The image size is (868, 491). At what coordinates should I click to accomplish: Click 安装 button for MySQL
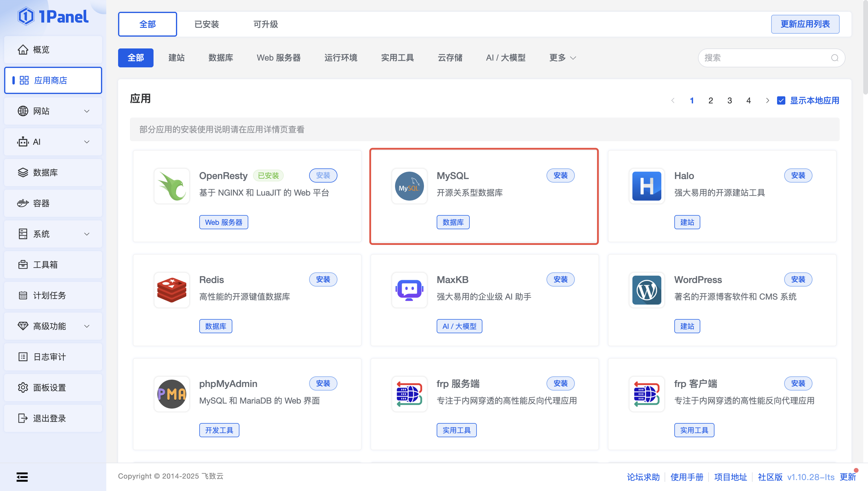tap(560, 175)
